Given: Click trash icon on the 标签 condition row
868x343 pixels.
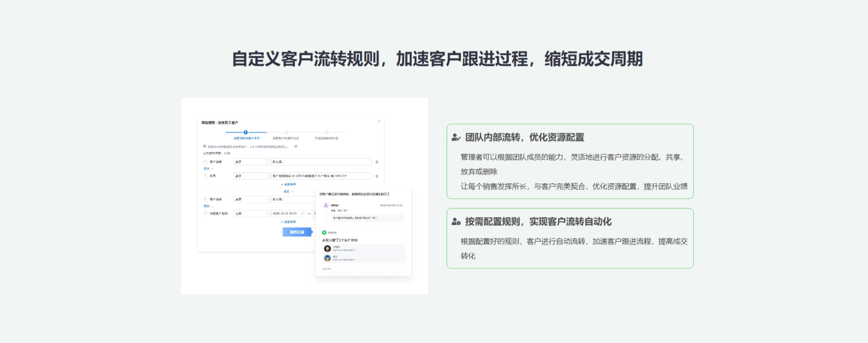Looking at the screenshot, I should (377, 176).
